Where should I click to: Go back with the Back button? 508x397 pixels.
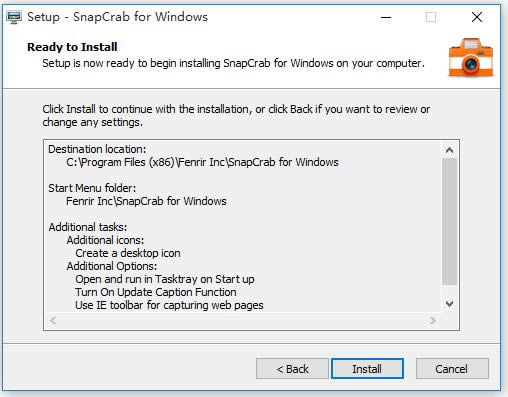[x=292, y=369]
